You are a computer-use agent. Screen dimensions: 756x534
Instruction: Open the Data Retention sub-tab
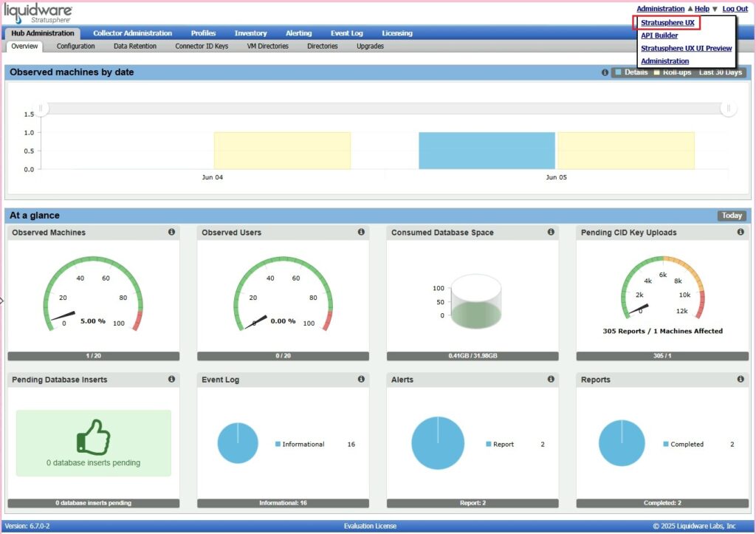(x=135, y=47)
